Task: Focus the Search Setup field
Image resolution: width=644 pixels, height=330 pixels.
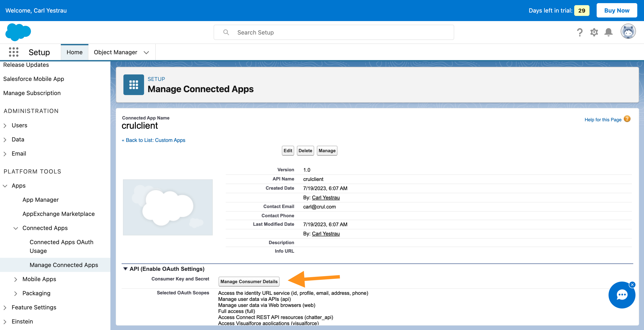Action: pos(334,32)
